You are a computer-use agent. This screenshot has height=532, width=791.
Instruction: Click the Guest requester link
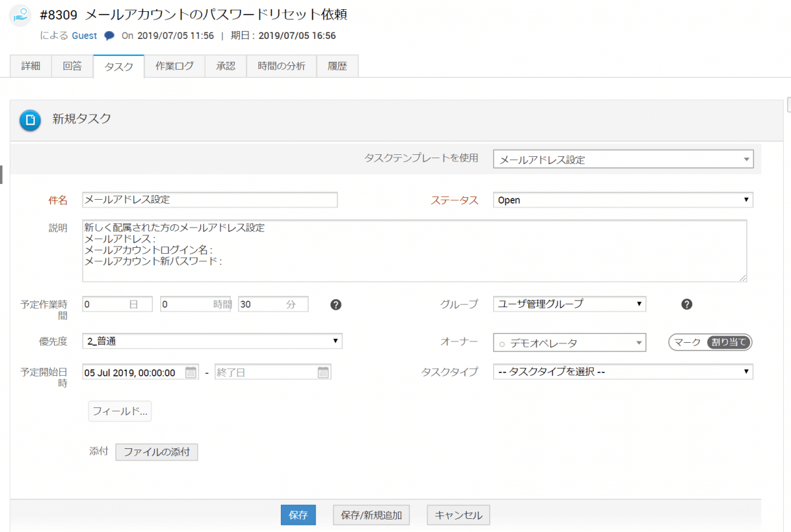tap(84, 36)
